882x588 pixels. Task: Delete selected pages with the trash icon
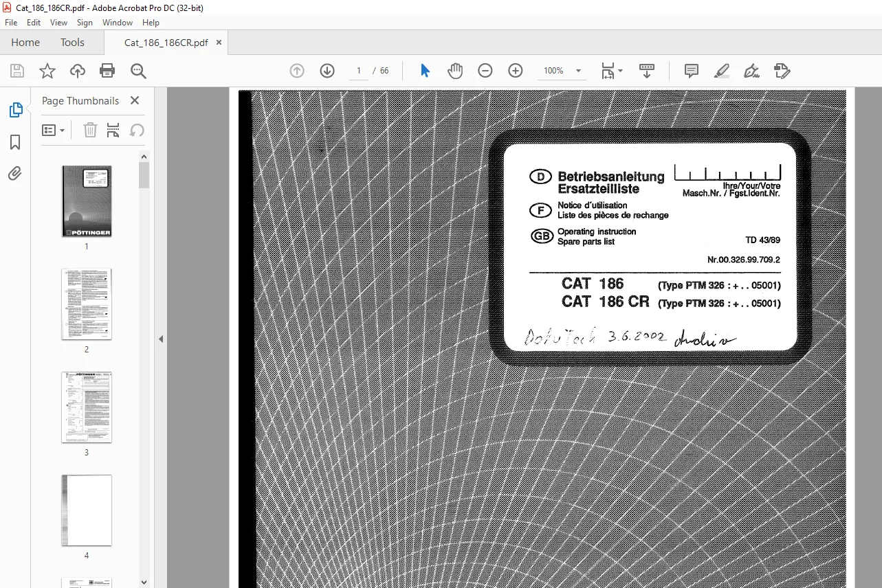click(90, 130)
